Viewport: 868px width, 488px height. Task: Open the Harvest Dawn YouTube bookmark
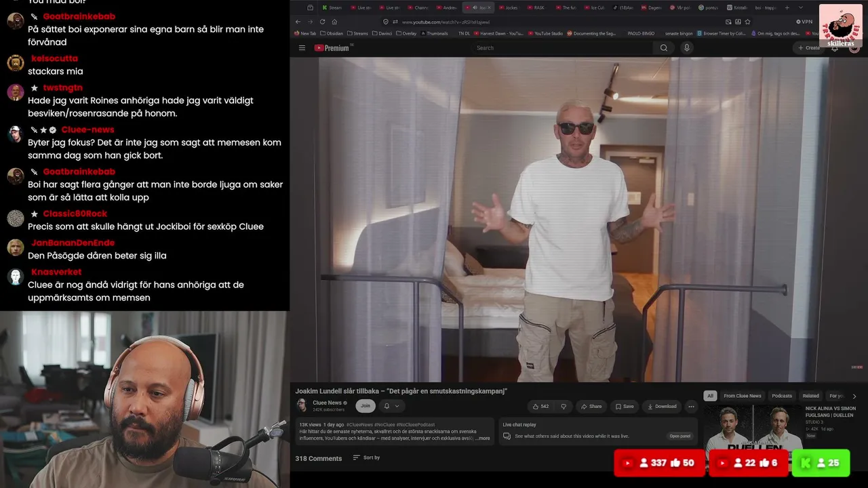click(x=498, y=33)
